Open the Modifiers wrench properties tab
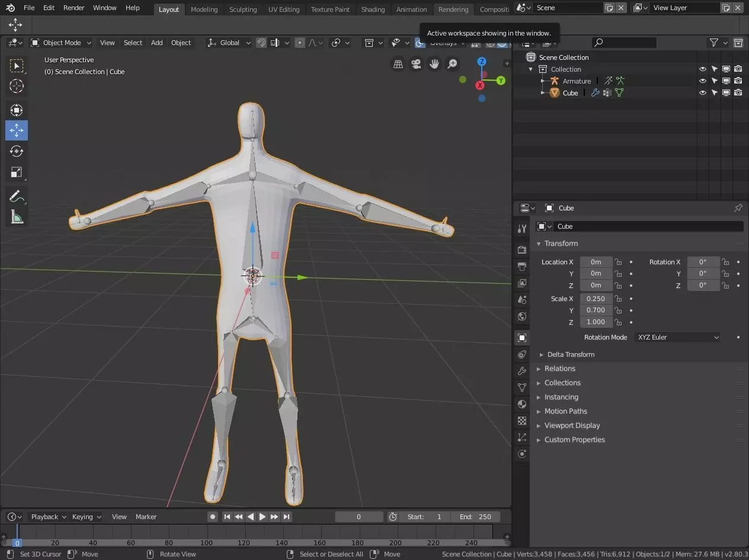Viewport: 749px width, 560px height. pos(522,371)
